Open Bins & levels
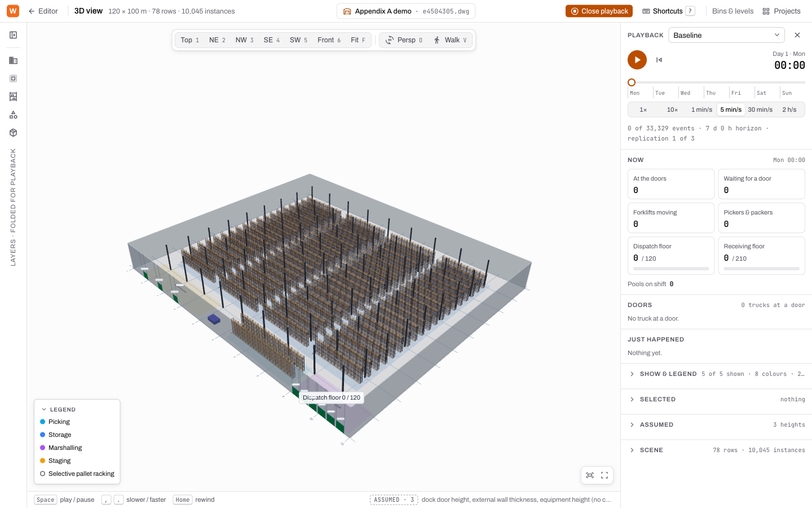Screen dimensions: 812x508 click(732, 11)
